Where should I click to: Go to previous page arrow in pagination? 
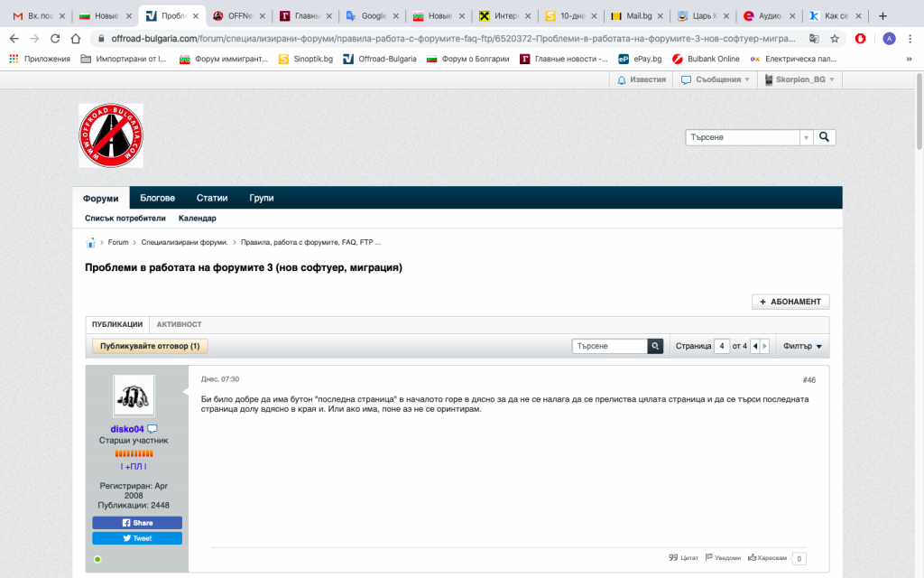[755, 346]
